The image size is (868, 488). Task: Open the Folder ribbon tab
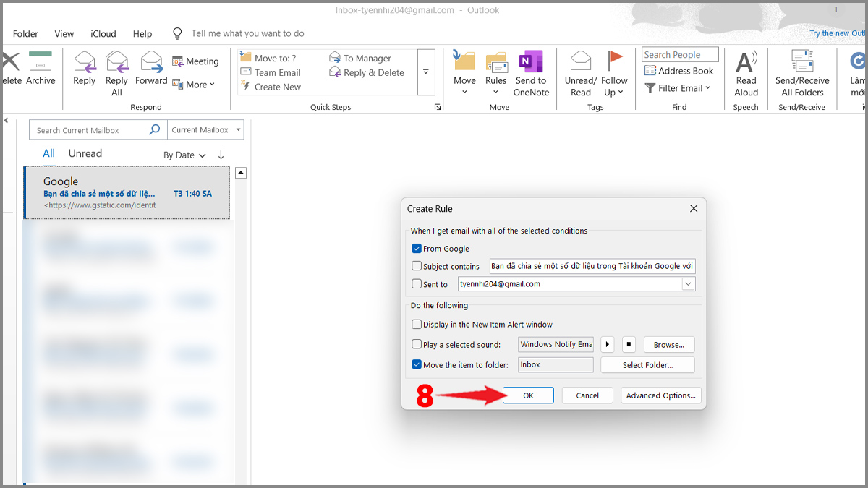(26, 34)
